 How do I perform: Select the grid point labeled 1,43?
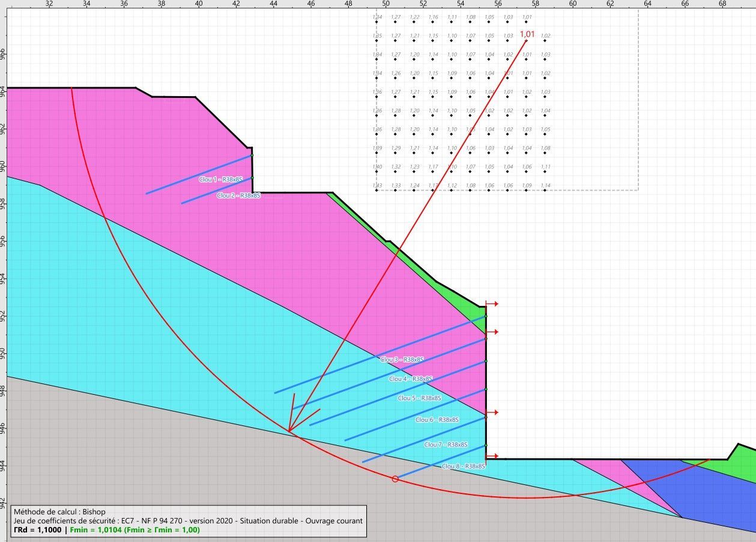(378, 191)
